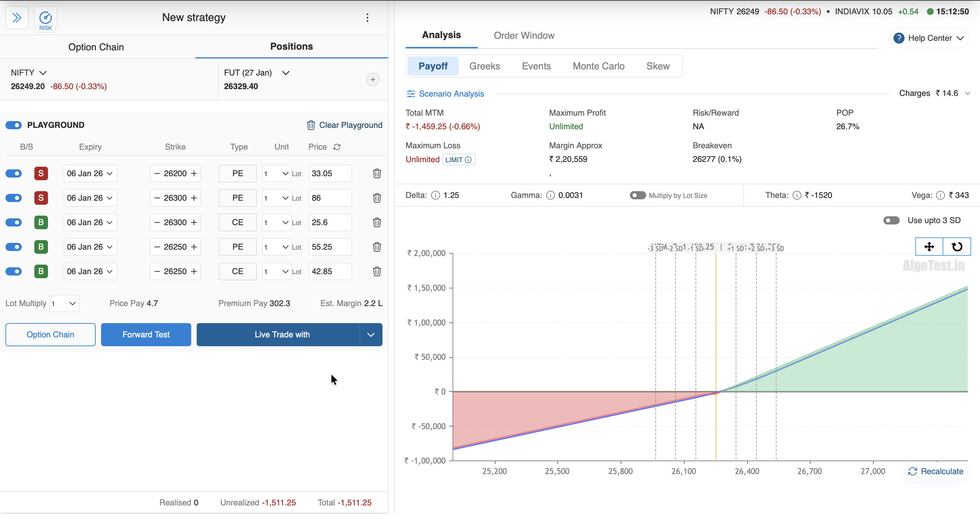This screenshot has width=980, height=519.
Task: Expand the FUT (27 Jan) expiry dropdown
Action: click(285, 73)
